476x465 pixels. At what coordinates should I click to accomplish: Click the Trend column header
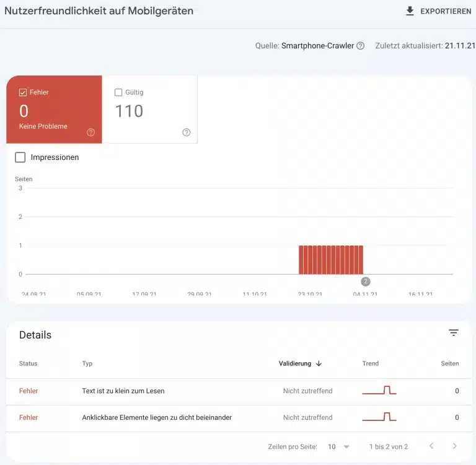click(371, 363)
